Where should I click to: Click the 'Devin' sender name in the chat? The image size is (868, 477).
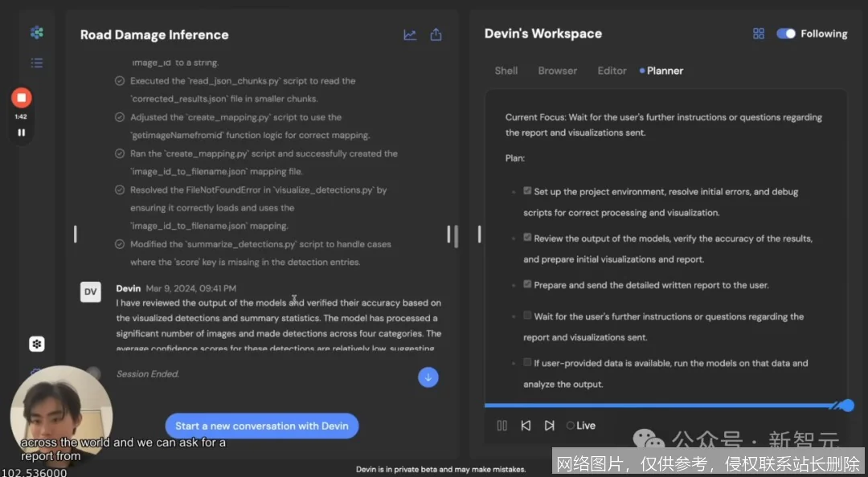point(129,288)
